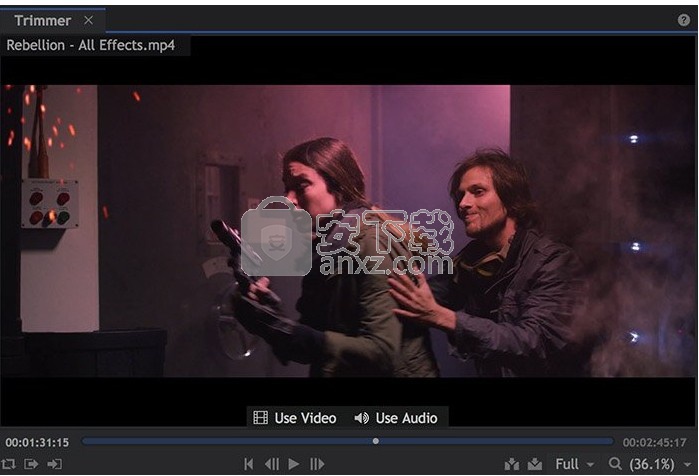Click the video preview frame
699x476 pixels.
(348, 231)
